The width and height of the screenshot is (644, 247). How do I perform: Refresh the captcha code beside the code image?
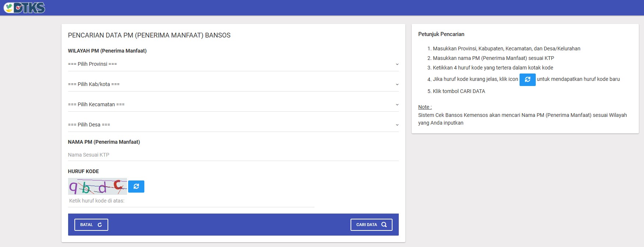tap(136, 186)
